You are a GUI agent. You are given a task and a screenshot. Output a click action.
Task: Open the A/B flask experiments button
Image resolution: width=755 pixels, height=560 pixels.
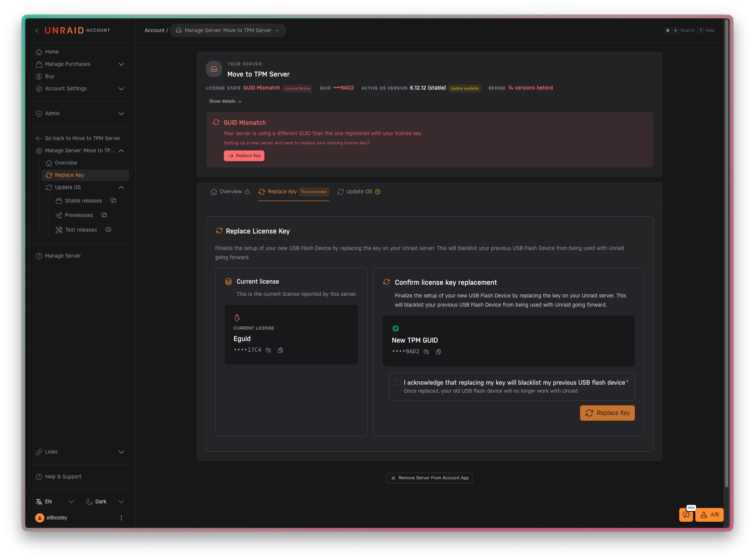tap(709, 515)
